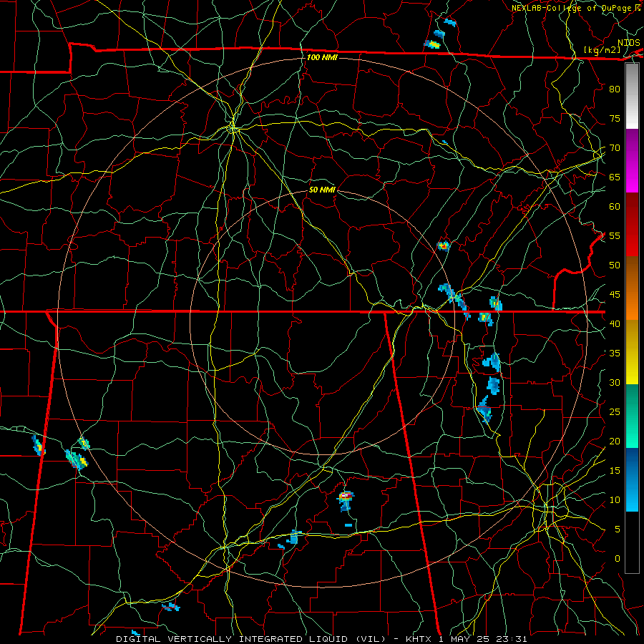Click the [kg/m2] units label
The image size is (644, 644).
(602, 50)
